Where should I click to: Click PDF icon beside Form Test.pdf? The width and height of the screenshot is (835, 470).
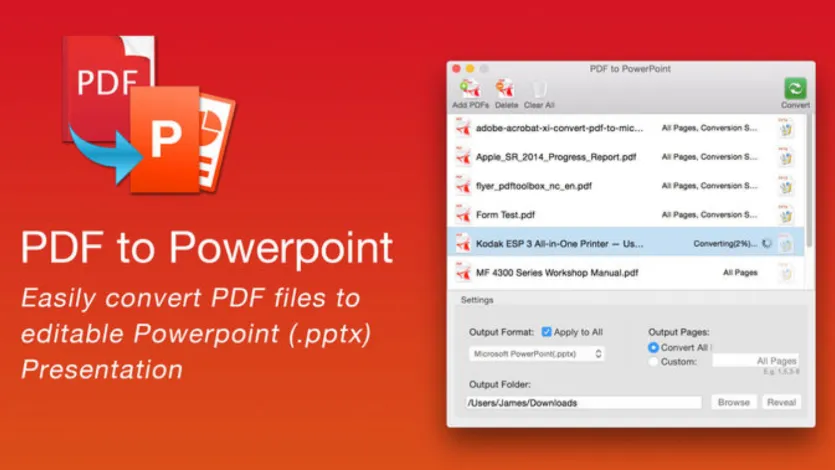[463, 215]
